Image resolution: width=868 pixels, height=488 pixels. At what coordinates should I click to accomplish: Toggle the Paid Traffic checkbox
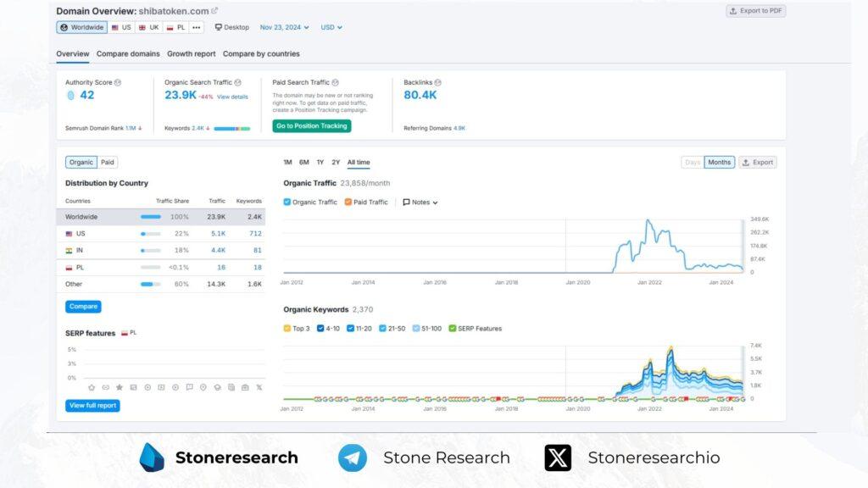point(348,202)
